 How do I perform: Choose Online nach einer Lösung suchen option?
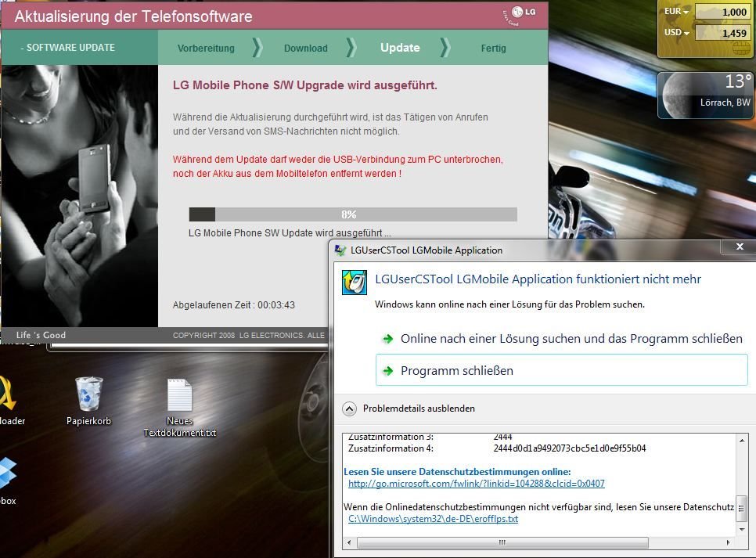tap(562, 339)
